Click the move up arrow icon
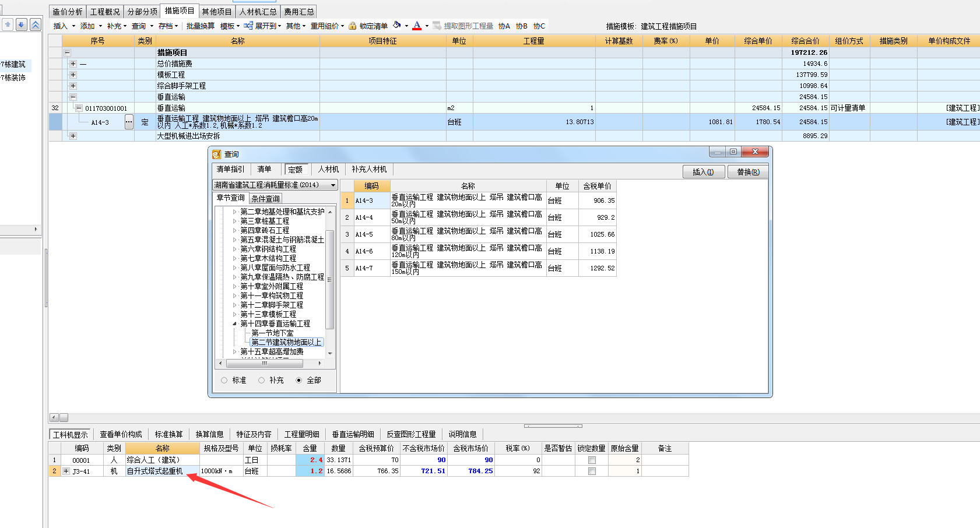Screen dimensions: 980x528 8,24
